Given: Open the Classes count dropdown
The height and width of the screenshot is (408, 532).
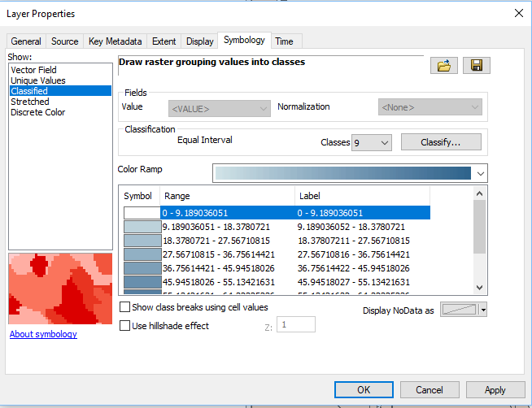Looking at the screenshot, I should coord(384,143).
